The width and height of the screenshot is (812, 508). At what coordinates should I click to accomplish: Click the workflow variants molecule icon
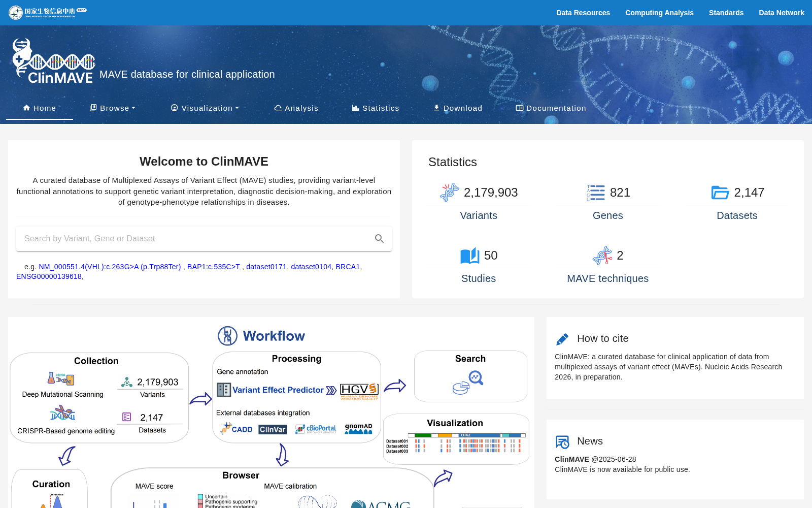[x=127, y=382]
